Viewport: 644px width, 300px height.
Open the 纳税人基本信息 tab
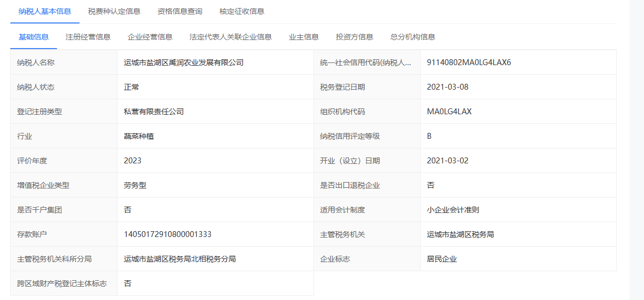point(45,11)
